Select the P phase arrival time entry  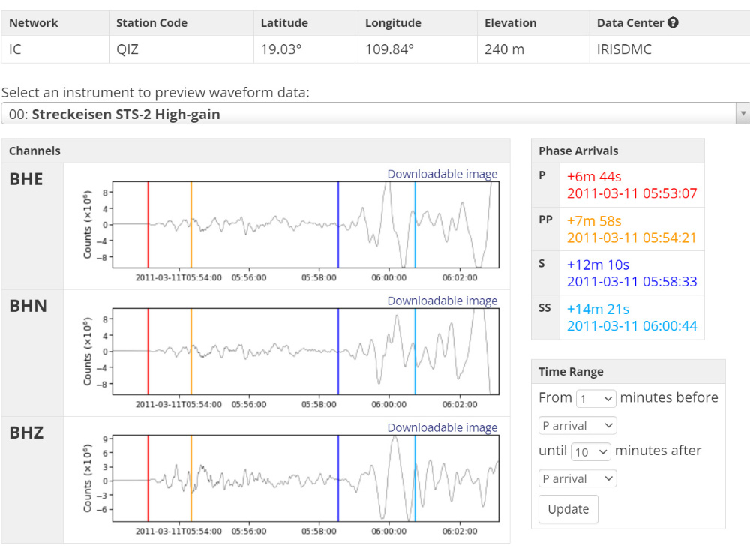tap(631, 185)
